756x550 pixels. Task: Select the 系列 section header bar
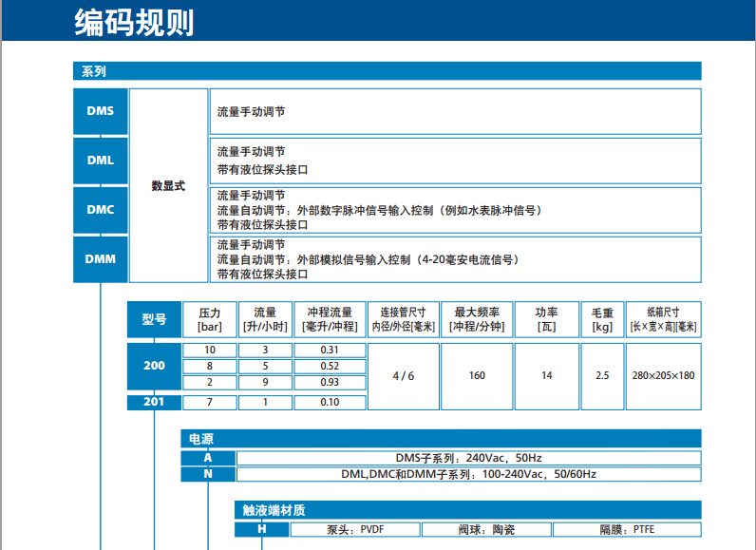(x=387, y=71)
